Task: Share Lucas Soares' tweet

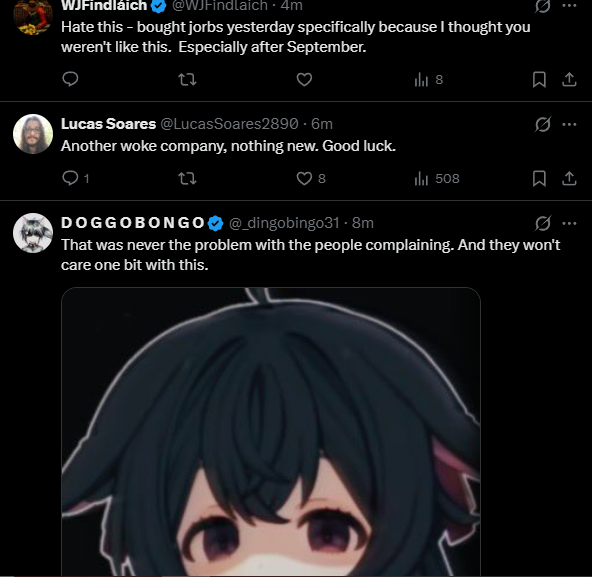Action: [569, 179]
